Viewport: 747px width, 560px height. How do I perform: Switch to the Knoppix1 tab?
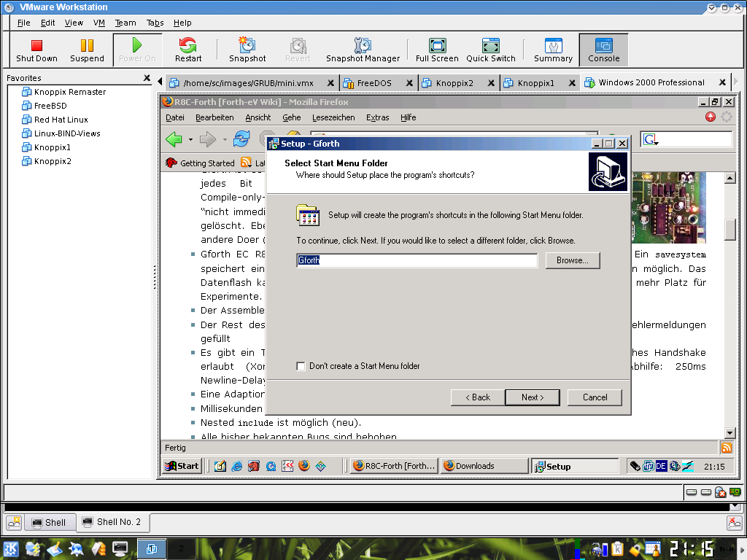pyautogui.click(x=536, y=83)
